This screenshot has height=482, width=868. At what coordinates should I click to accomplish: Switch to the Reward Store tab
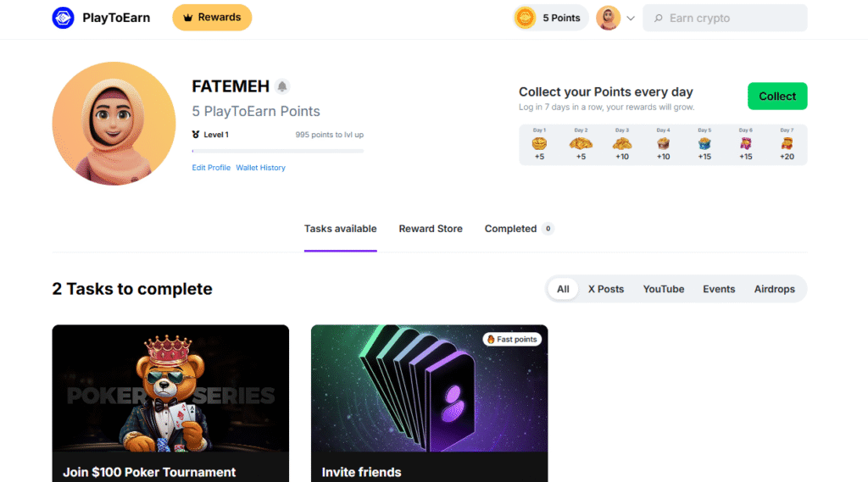click(x=431, y=229)
